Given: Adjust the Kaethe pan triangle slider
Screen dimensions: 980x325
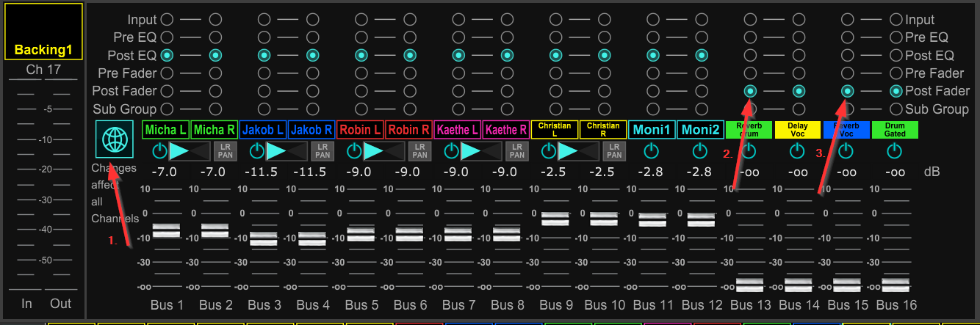Looking at the screenshot, I should click(482, 151).
